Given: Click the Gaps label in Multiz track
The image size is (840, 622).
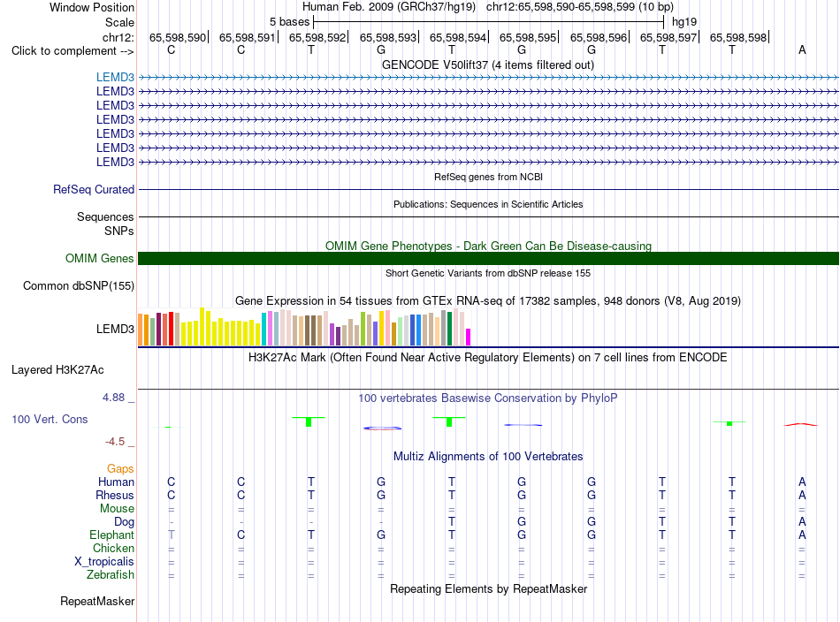Looking at the screenshot, I should pyautogui.click(x=120, y=469).
